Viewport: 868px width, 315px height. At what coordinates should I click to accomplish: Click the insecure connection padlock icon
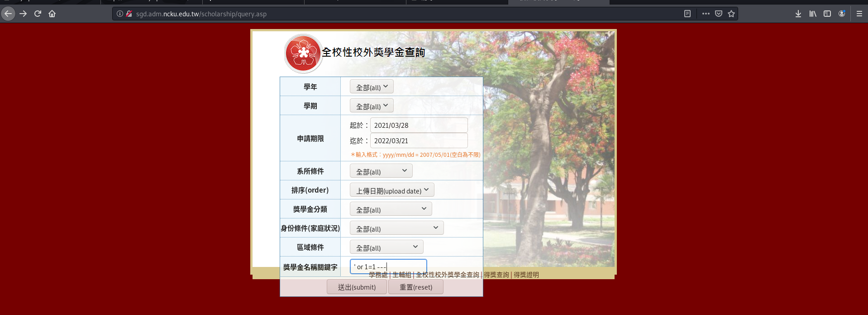click(129, 14)
